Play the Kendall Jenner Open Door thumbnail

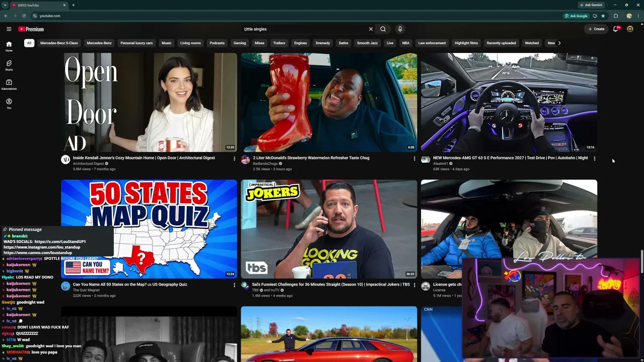[149, 102]
